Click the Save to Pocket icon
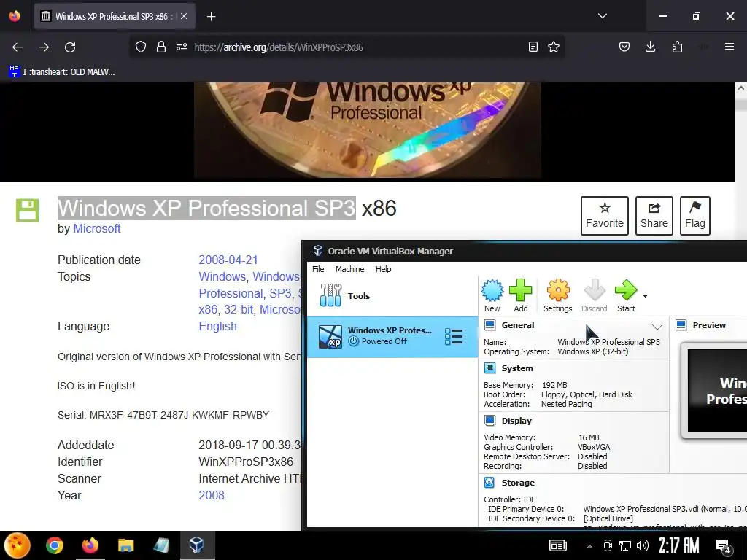This screenshot has width=747, height=560. (x=624, y=47)
